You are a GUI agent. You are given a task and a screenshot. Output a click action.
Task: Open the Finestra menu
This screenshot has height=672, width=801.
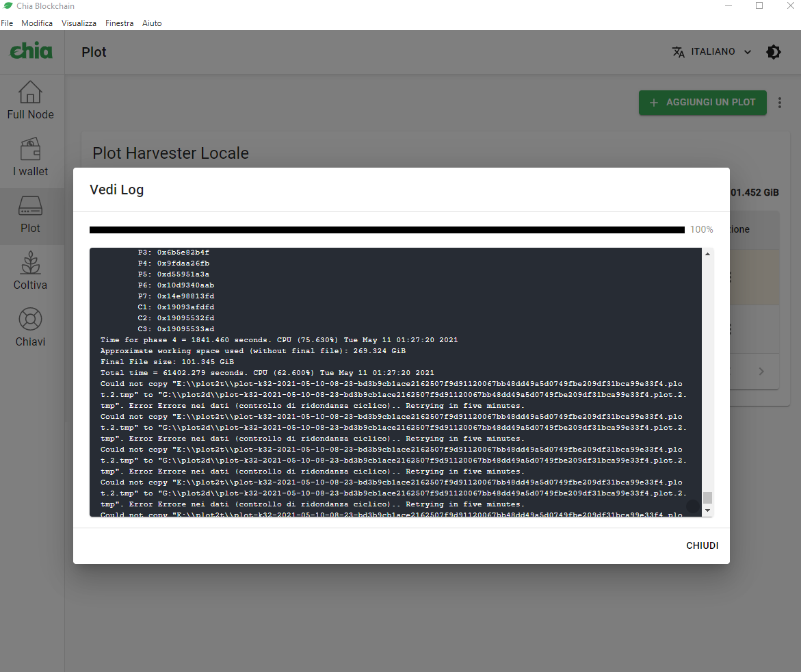pyautogui.click(x=119, y=23)
